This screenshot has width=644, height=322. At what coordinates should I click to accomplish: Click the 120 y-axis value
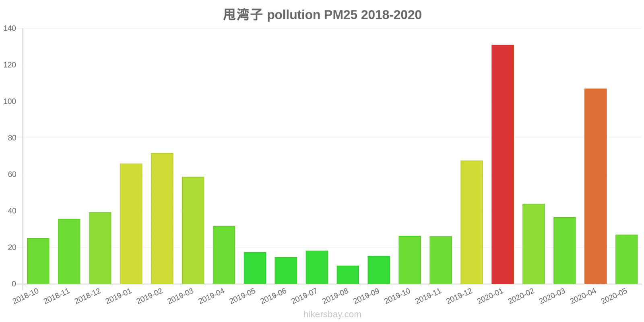click(x=10, y=65)
